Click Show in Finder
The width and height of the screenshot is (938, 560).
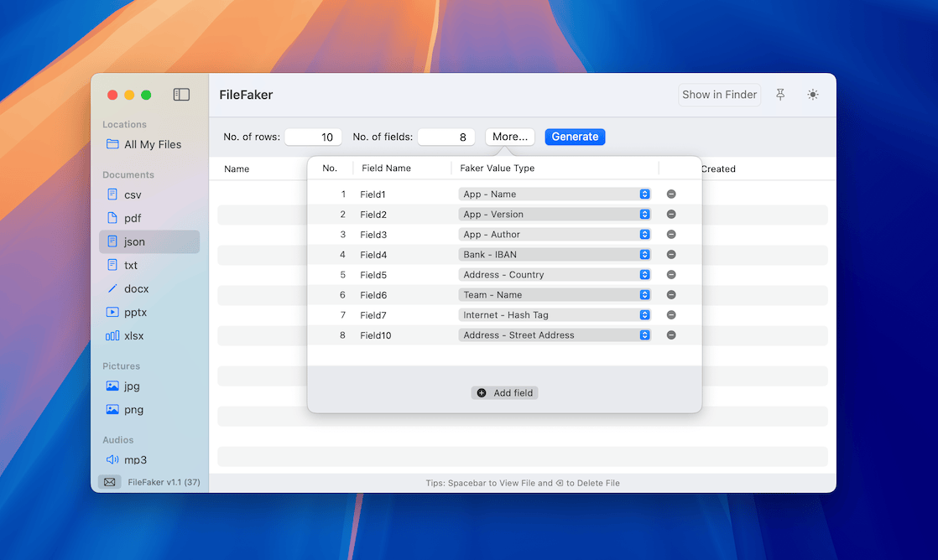tap(719, 95)
